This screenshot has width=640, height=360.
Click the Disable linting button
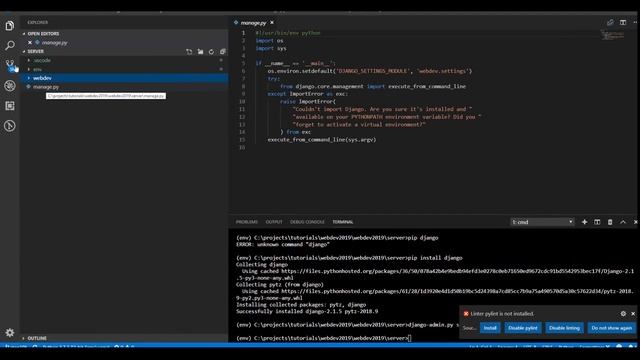(564, 328)
